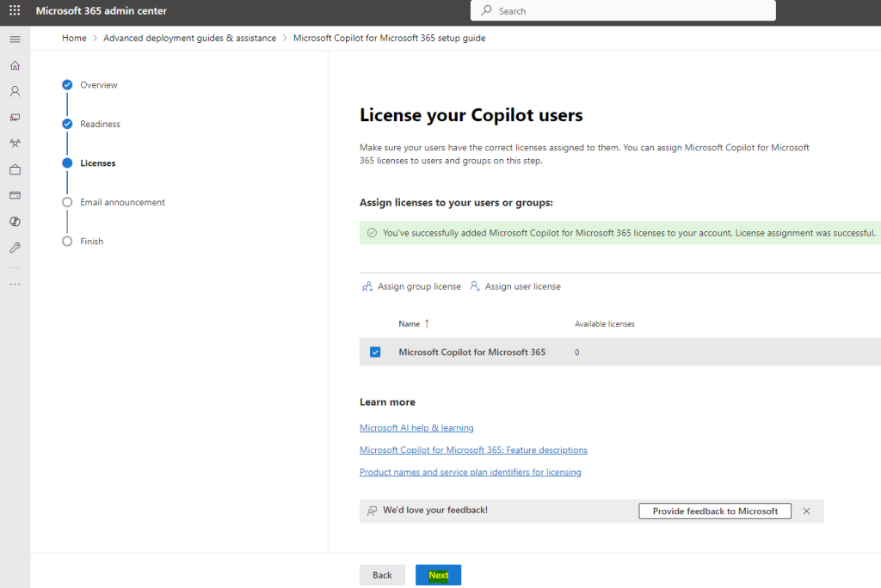Click Provide feedback to Microsoft button
Image resolution: width=881 pixels, height=588 pixels.
pos(715,511)
